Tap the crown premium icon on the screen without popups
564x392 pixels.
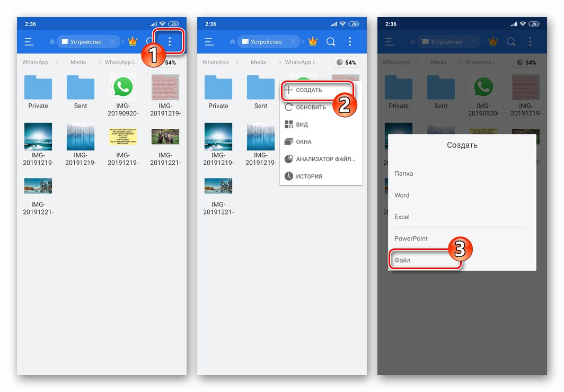coord(133,42)
